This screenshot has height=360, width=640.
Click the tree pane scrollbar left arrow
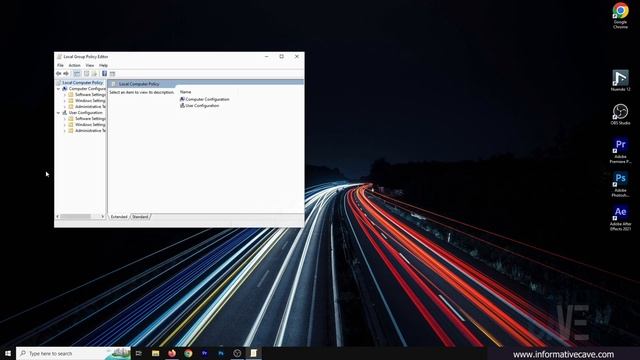pyautogui.click(x=58, y=217)
